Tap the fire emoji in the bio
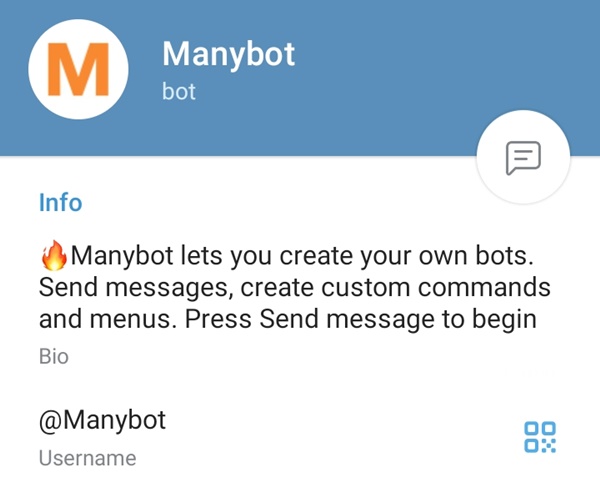This screenshot has height=487, width=600. (x=54, y=255)
